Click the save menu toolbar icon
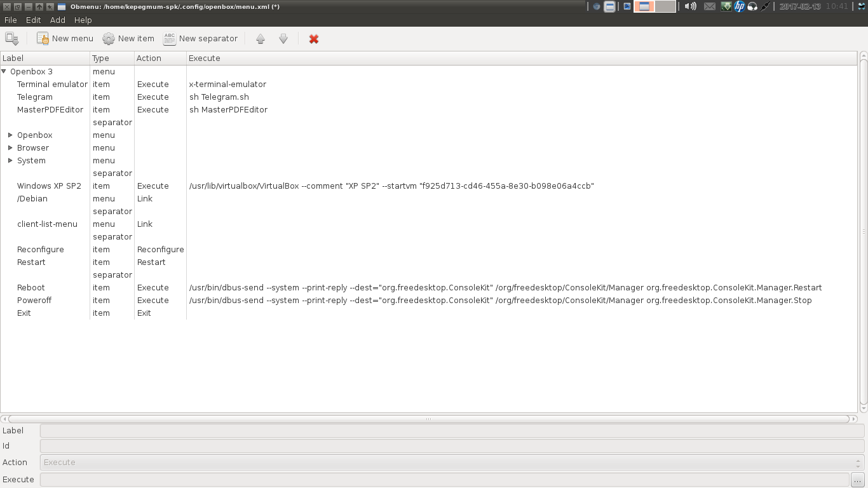The height and width of the screenshot is (488, 868). click(x=11, y=39)
